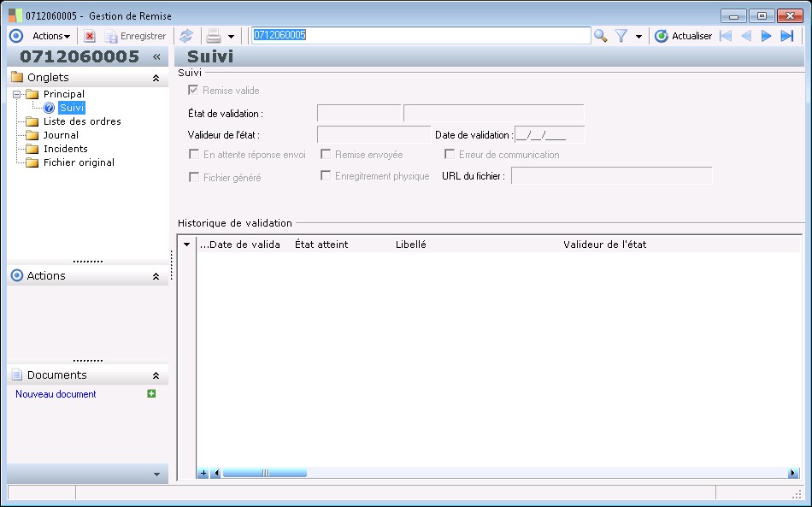The height and width of the screenshot is (507, 812).
Task: Sort by Valideur de l'état column header
Action: click(604, 245)
